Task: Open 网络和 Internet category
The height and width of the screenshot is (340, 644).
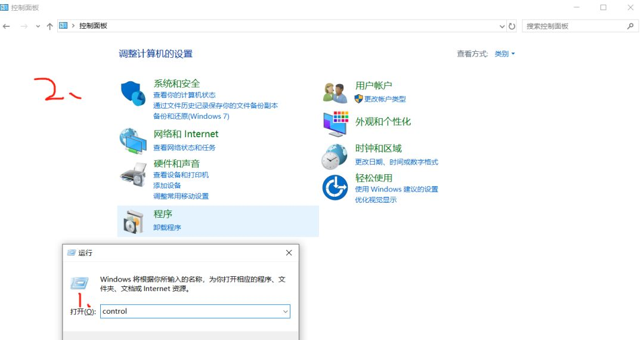Action: click(x=186, y=134)
